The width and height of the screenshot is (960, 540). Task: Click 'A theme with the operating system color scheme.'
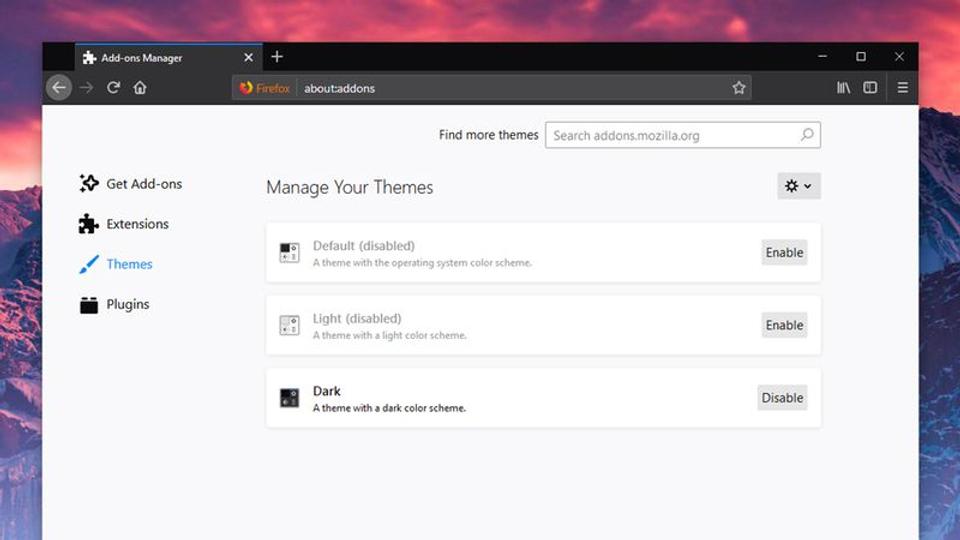click(422, 263)
